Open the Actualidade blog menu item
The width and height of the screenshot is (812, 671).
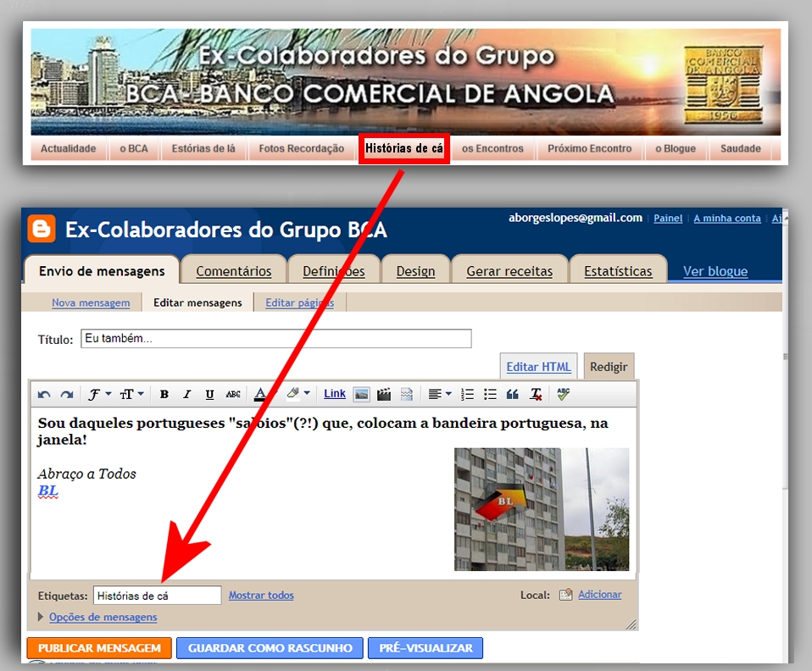[69, 148]
